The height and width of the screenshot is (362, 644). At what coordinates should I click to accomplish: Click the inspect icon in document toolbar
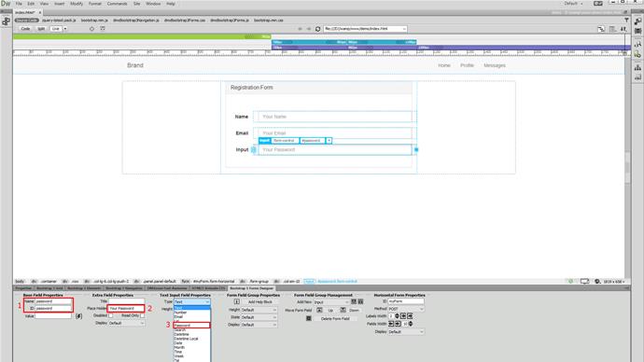tap(91, 29)
